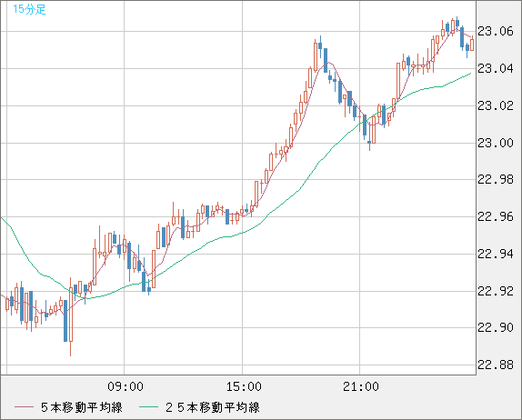Screen dimensions: 522x420
Task: Click the 22.92 price axis label
Action: [x=496, y=292]
